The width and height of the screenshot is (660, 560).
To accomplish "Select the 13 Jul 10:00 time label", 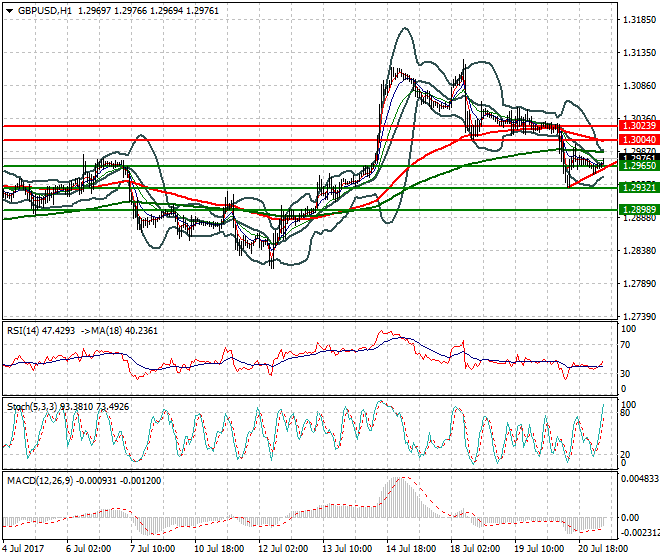I will tap(347, 549).
